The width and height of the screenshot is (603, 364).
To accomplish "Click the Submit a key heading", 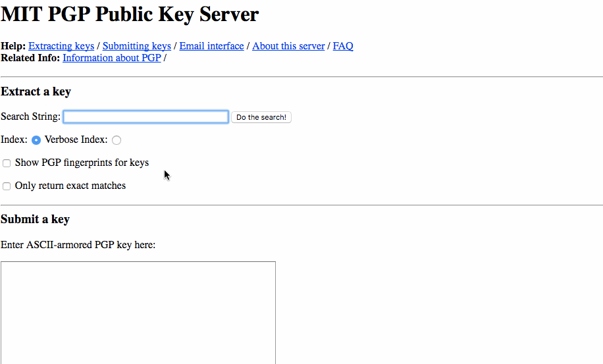I will [35, 219].
